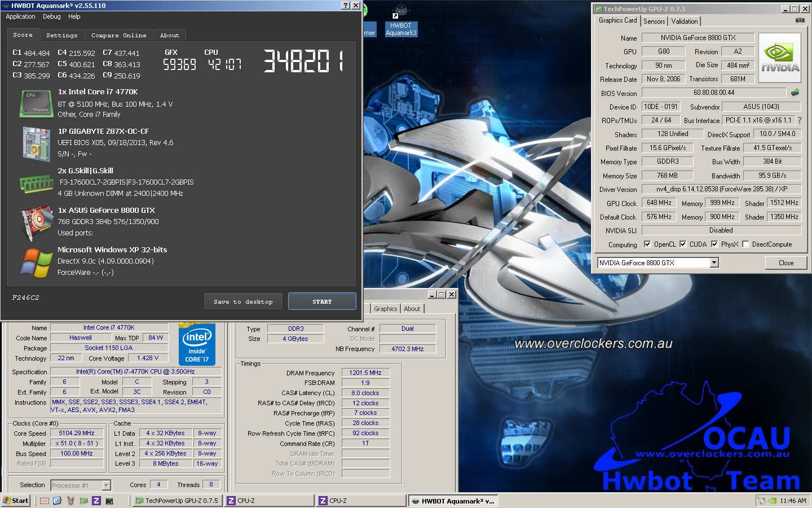Click the NVIDIA system tray icon
This screenshot has width=812, height=508.
tap(773, 501)
